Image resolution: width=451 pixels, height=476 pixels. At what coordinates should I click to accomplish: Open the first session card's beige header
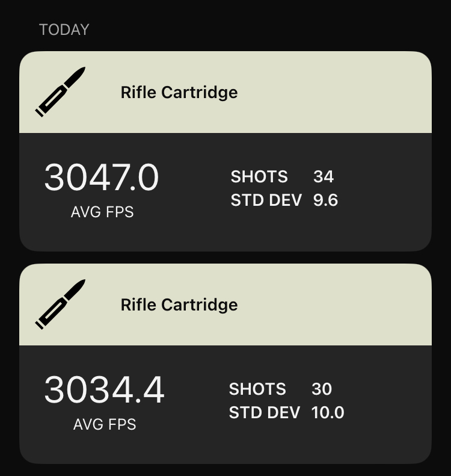click(x=226, y=92)
